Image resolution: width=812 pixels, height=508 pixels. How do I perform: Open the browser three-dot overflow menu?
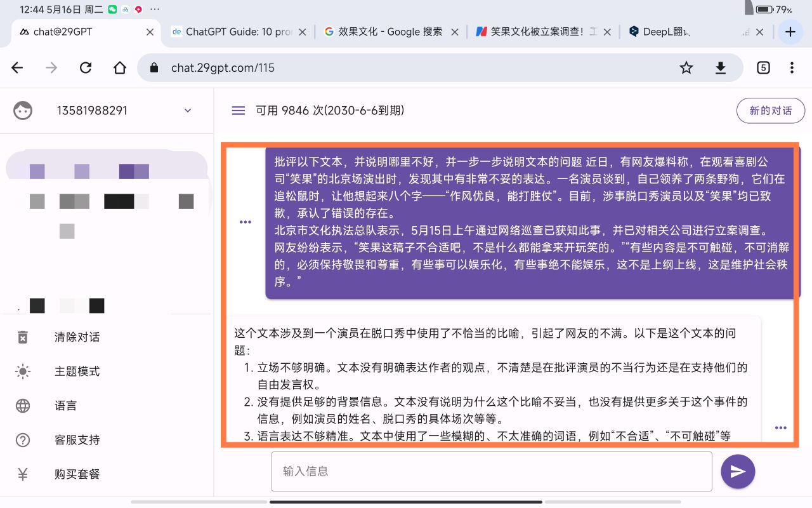click(792, 68)
